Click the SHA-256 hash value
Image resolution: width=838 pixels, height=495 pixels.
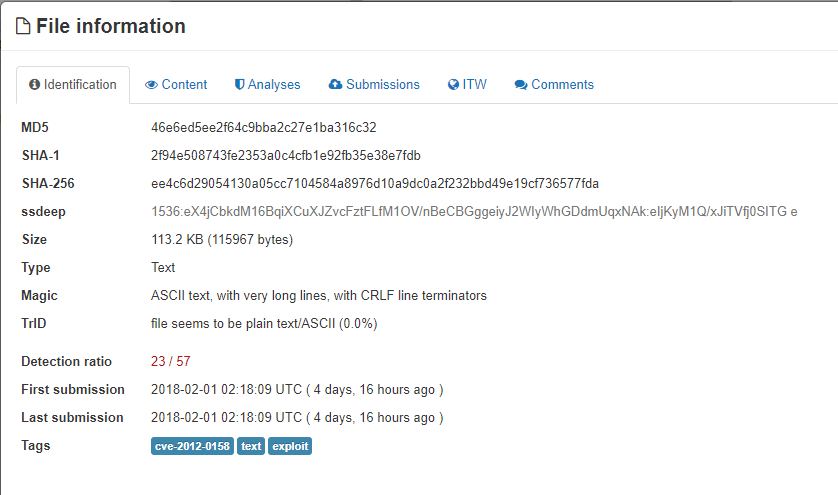[x=375, y=184]
